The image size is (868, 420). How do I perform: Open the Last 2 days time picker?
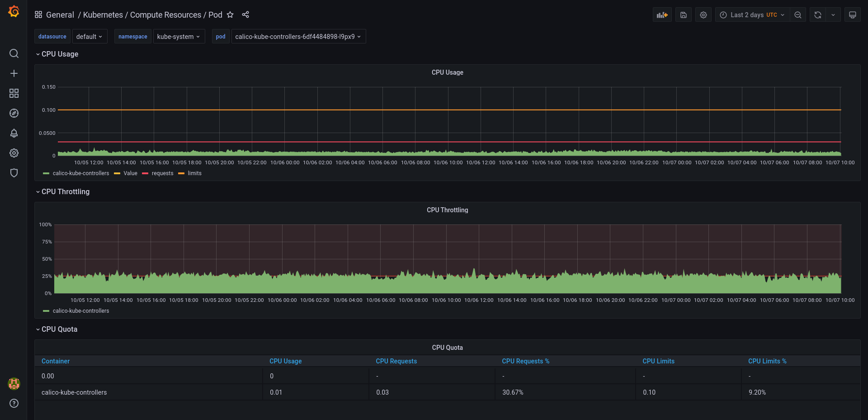point(752,14)
